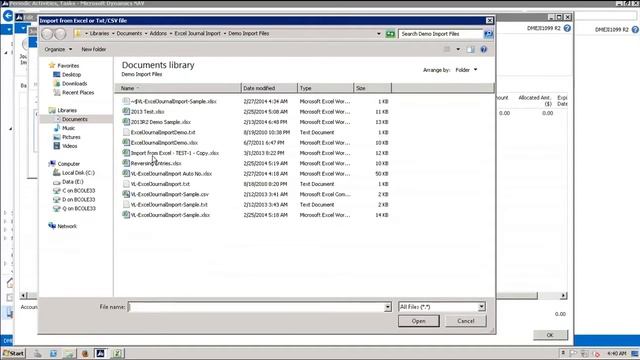Click the right scroll arrow in NAV window
Image resolution: width=640 pixels, height=360 pixels.
563,296
